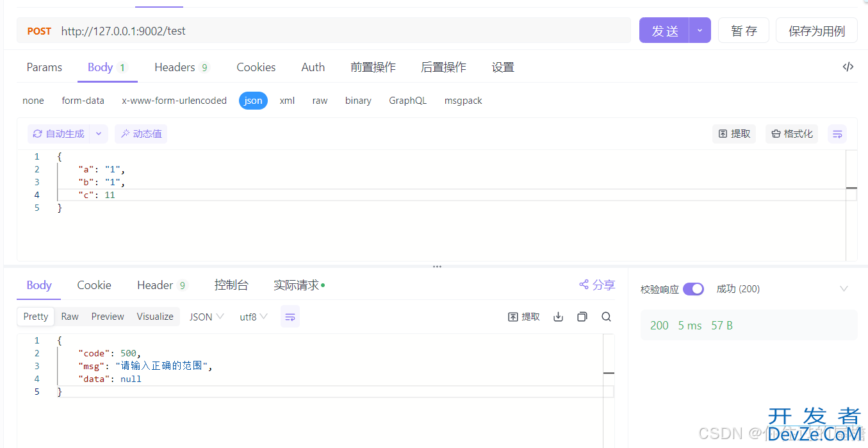The image size is (868, 448).
Task: Click the "code": 500 line in response
Action: pos(110,353)
